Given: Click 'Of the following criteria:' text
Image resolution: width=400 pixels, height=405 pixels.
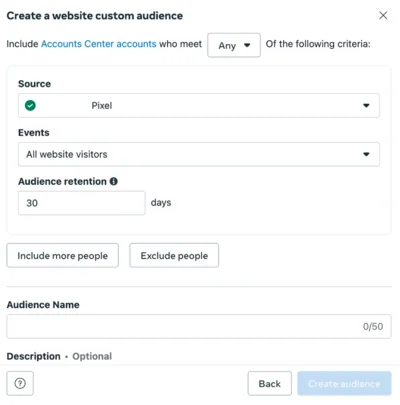Looking at the screenshot, I should tap(318, 44).
